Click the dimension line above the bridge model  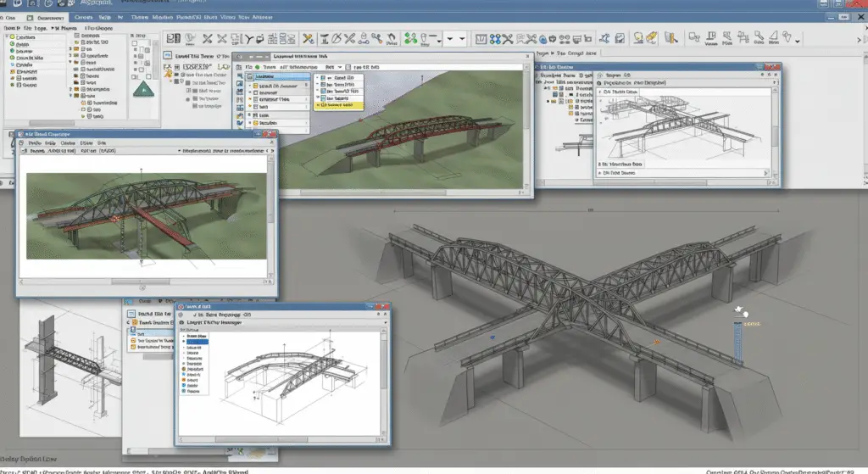point(587,211)
